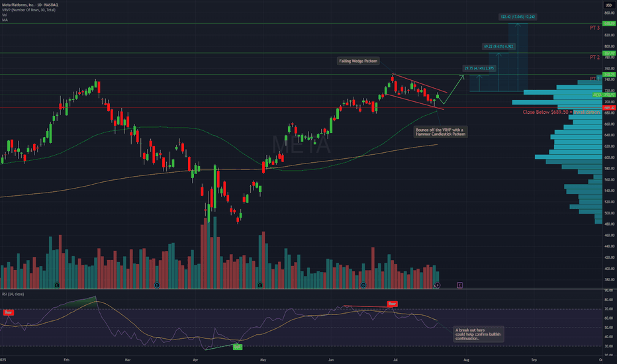This screenshot has width=617, height=364.
Task: Open the USD currency selector
Action: pos(609,5)
